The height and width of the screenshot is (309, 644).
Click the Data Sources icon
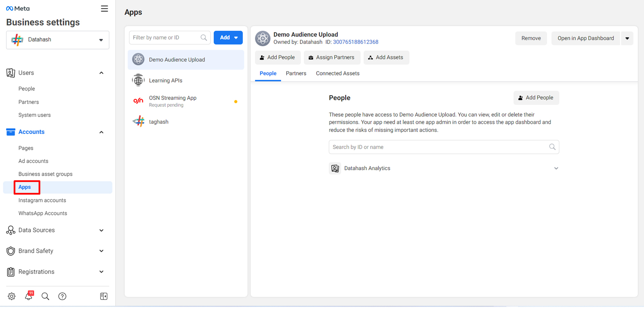pyautogui.click(x=11, y=230)
